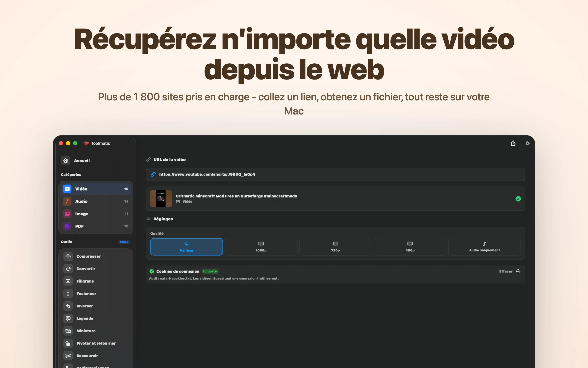The height and width of the screenshot is (368, 588).
Task: Click the link icon inside URL field
Action: (153, 174)
